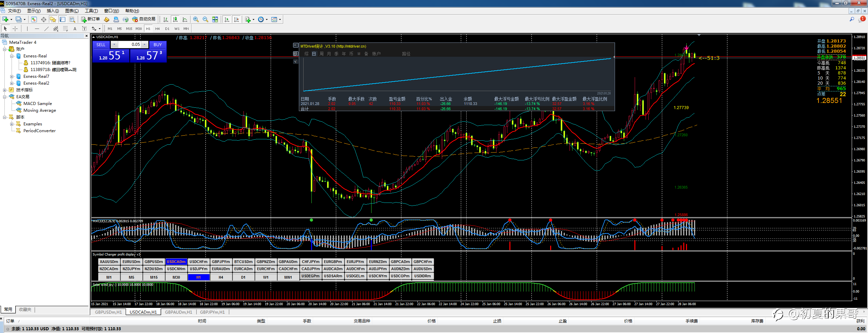The height and width of the screenshot is (333, 868).
Task: Toggle chart auto scroll
Action: click(x=227, y=19)
